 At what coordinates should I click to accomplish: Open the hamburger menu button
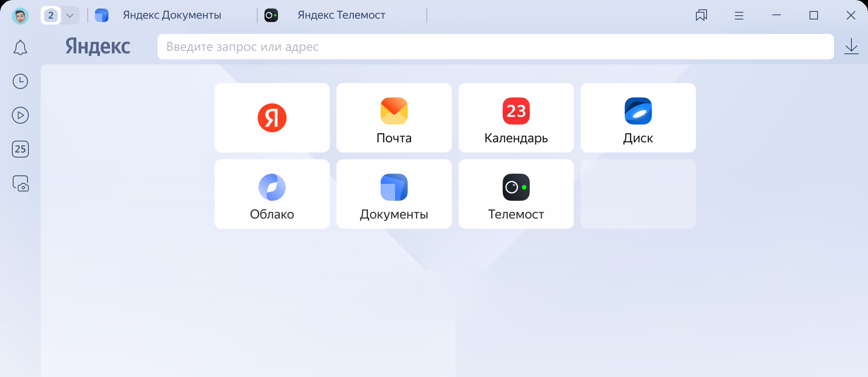click(x=739, y=16)
